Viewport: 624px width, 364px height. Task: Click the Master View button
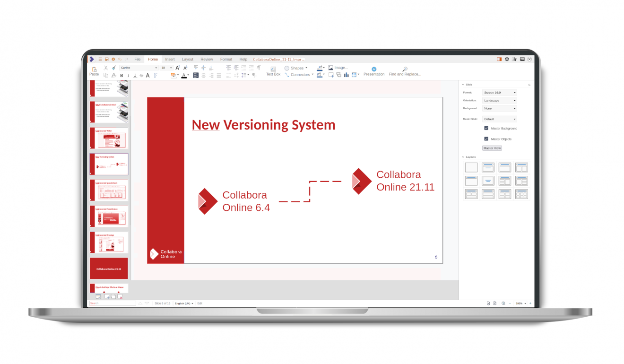pyautogui.click(x=492, y=148)
